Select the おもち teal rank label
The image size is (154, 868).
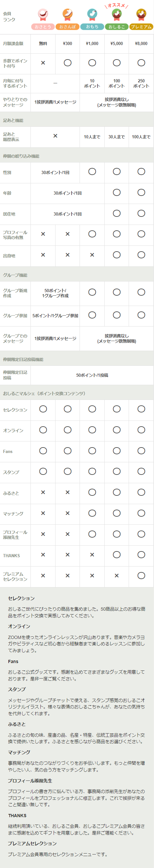coord(92,27)
